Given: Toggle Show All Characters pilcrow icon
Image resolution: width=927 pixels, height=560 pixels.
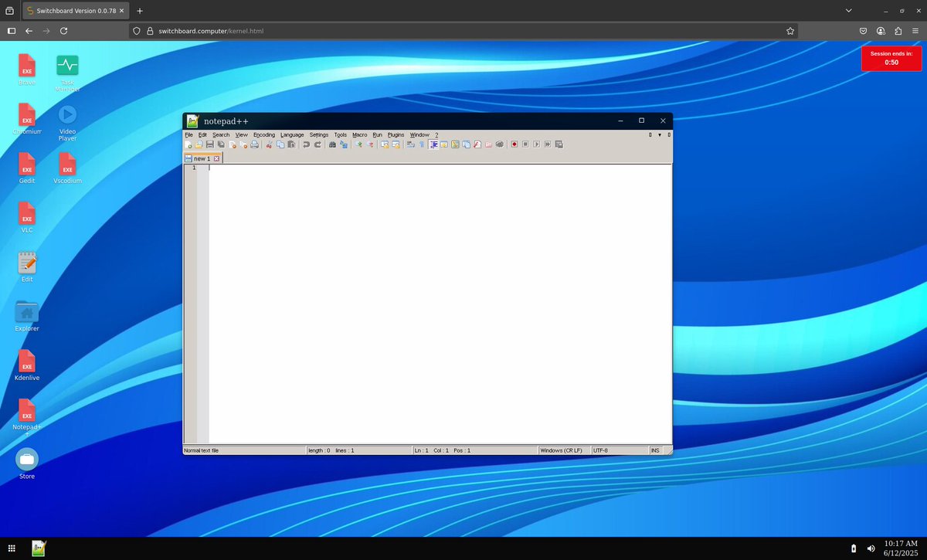Looking at the screenshot, I should tap(422, 144).
